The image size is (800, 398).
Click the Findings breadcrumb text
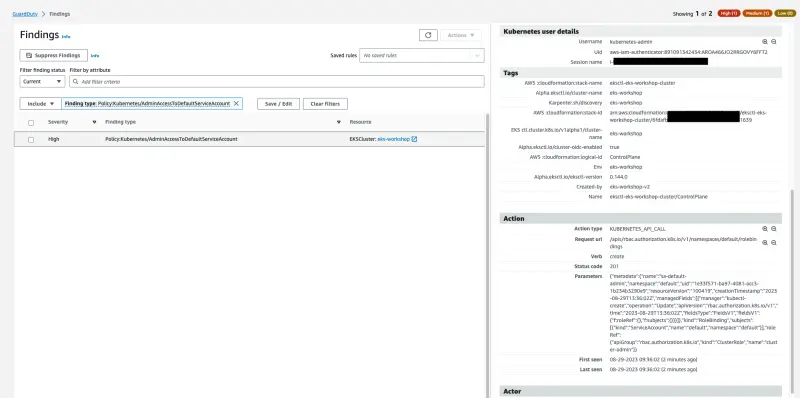(60, 14)
